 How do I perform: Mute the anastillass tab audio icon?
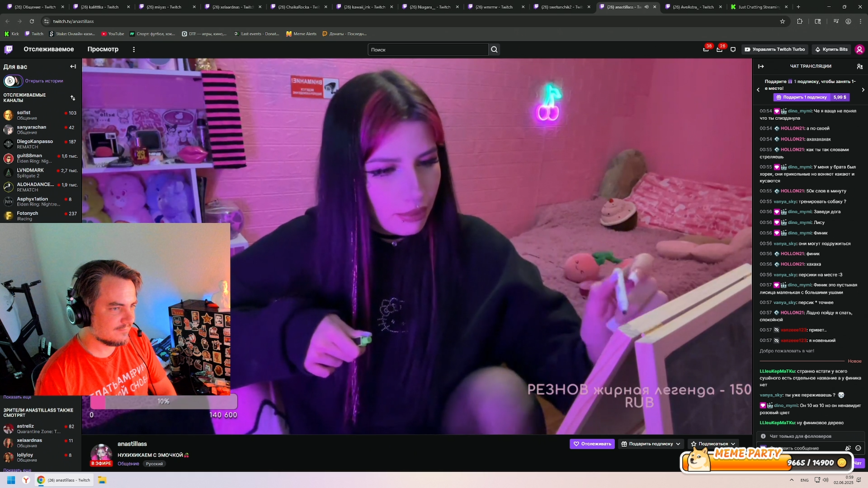[x=646, y=7]
